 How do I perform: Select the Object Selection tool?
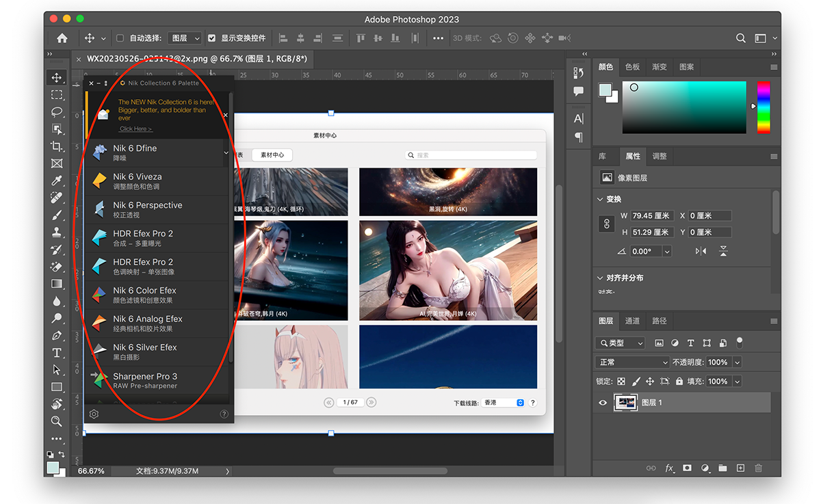(x=57, y=129)
